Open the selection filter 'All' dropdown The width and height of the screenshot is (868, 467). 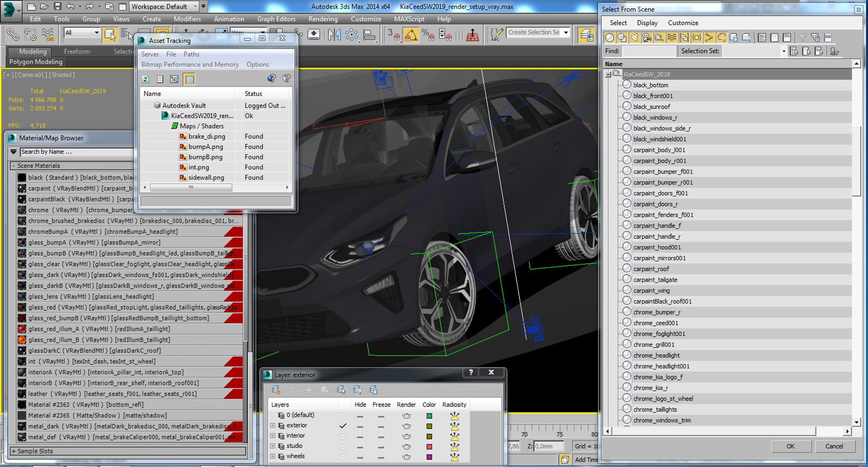[82, 33]
